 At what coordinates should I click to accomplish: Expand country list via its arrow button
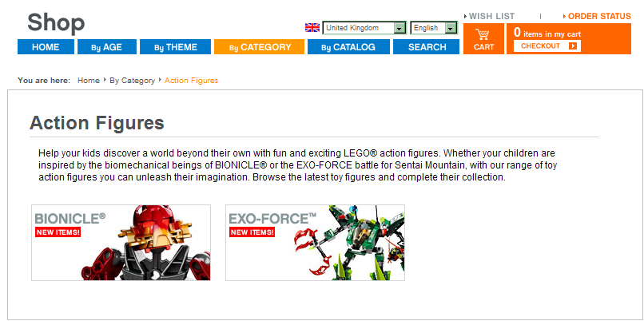click(400, 28)
